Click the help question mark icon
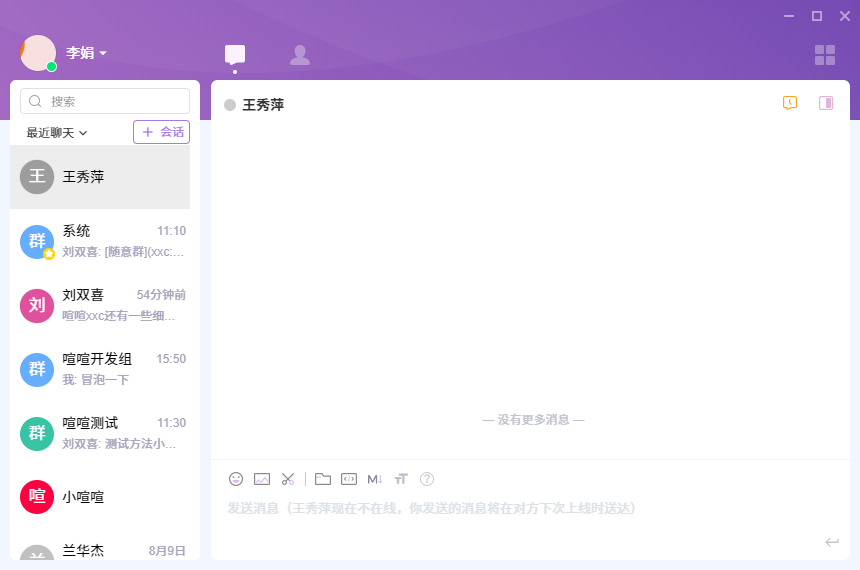This screenshot has width=860, height=570. pyautogui.click(x=427, y=479)
